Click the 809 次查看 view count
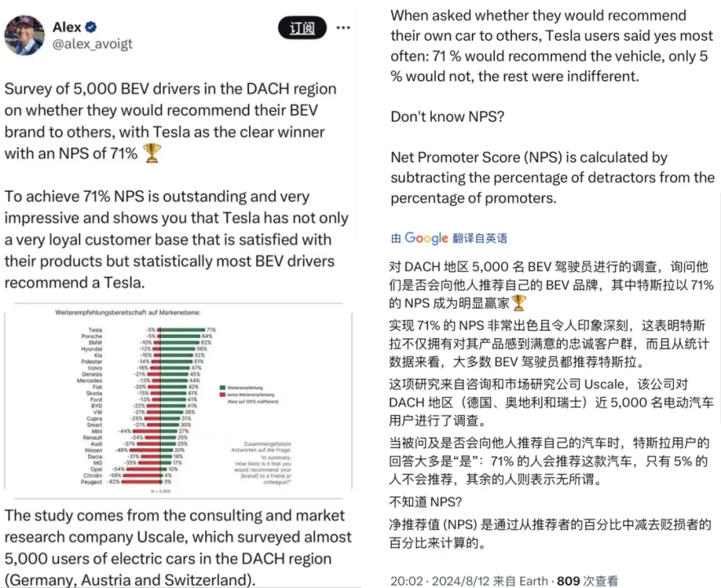Screen dimensions: 721x588 tap(587, 581)
